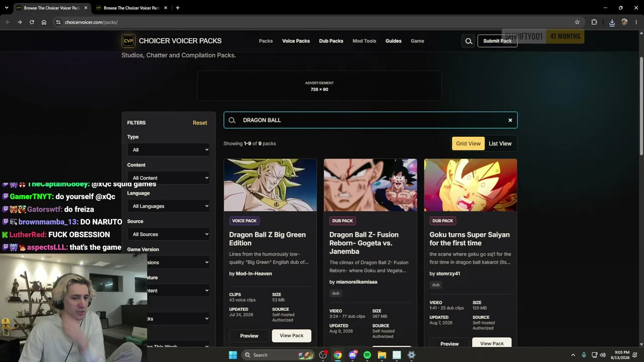
Task: Click the Gogeta vs. Janemba thumbnail
Action: coord(370,185)
